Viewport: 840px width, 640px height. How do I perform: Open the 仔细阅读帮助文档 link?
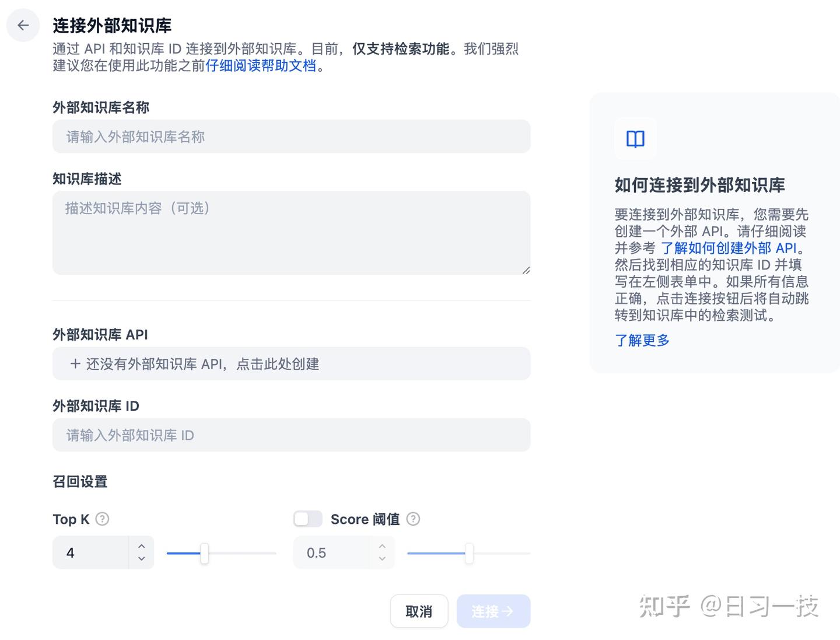(262, 66)
